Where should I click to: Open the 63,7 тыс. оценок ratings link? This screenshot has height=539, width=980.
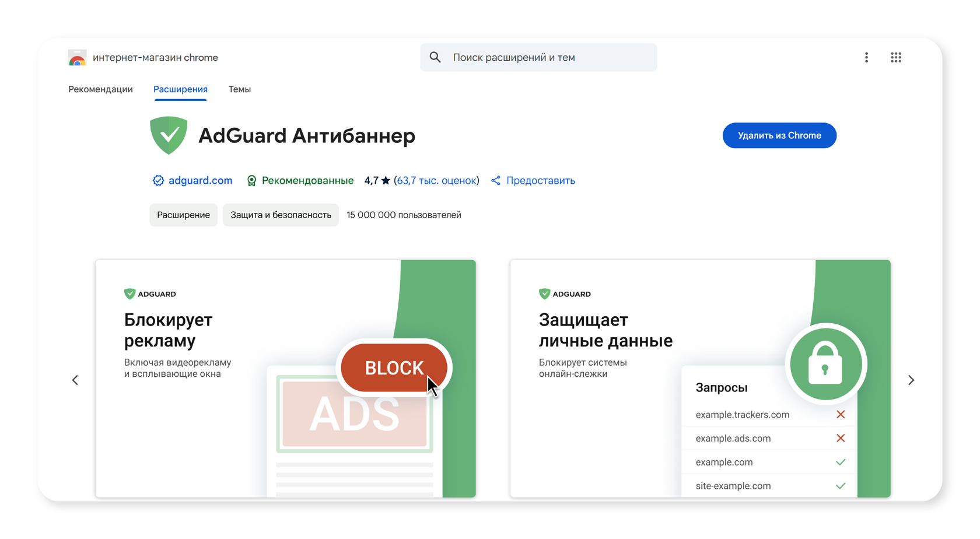tap(436, 181)
